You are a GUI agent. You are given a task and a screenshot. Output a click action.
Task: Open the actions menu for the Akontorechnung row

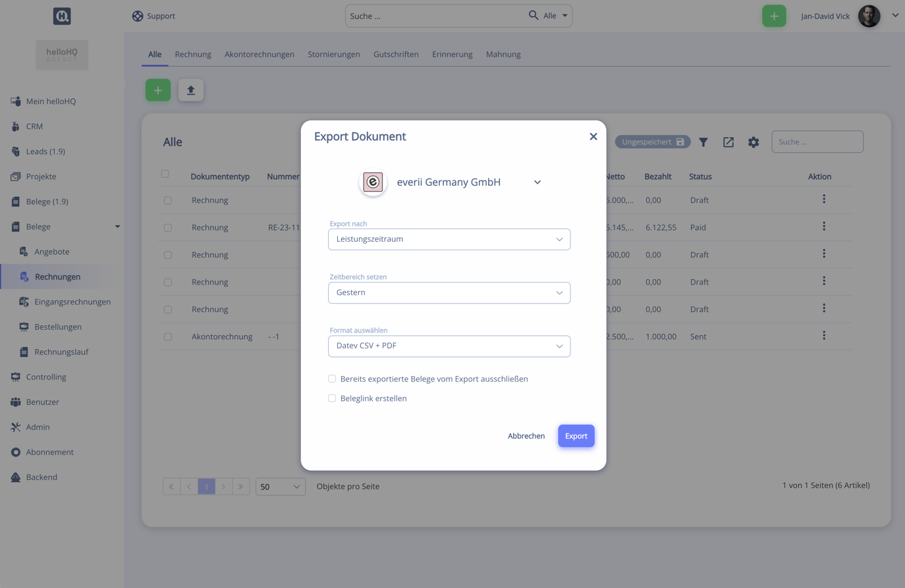tap(823, 336)
